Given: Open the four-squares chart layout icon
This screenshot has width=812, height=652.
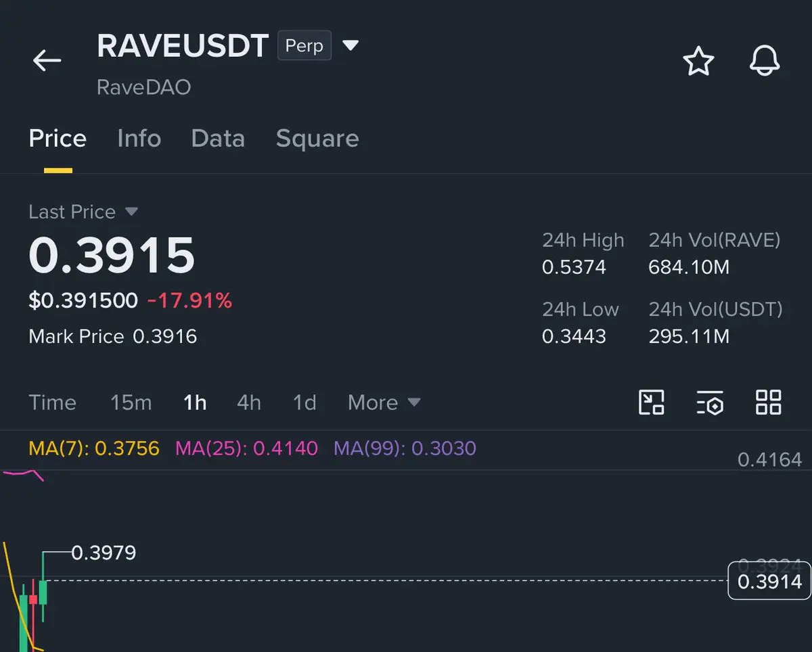Looking at the screenshot, I should [768, 402].
